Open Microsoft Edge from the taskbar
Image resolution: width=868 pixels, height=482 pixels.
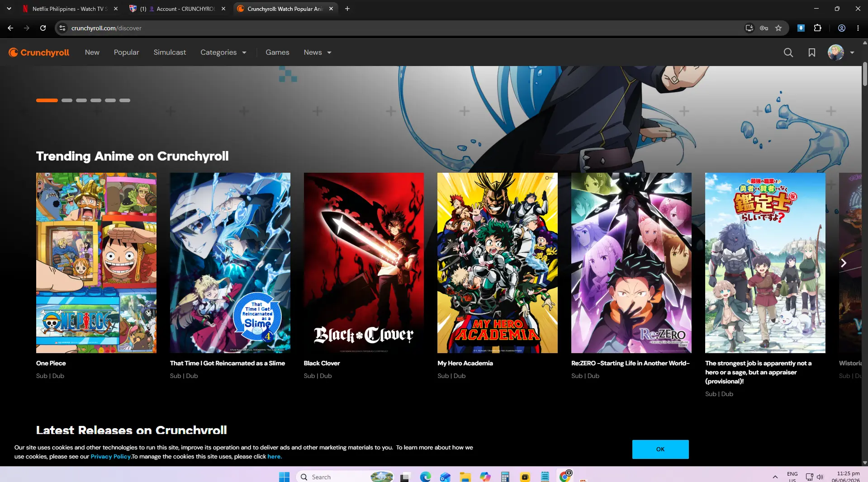coord(425,477)
